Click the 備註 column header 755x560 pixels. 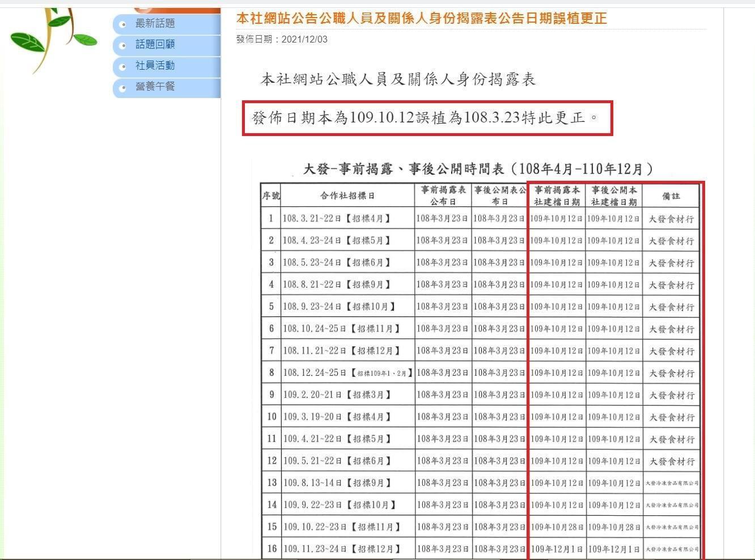[671, 196]
